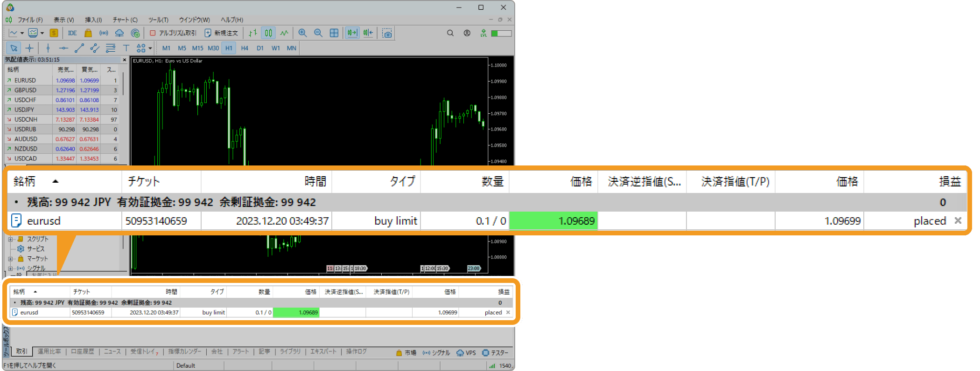Open the ツール (T) menu

click(158, 20)
